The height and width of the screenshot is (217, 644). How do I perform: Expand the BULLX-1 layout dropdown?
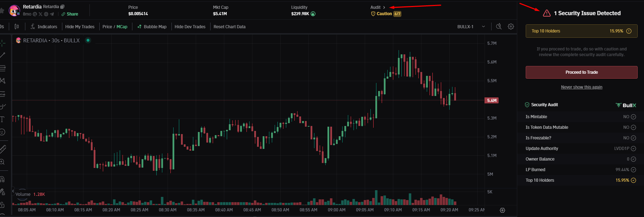(x=483, y=27)
